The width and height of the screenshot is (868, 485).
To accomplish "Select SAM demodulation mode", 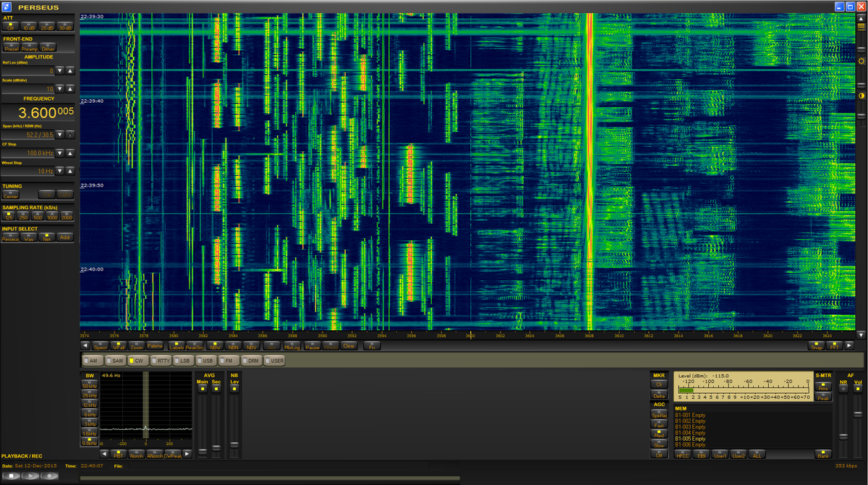I will coord(114,360).
